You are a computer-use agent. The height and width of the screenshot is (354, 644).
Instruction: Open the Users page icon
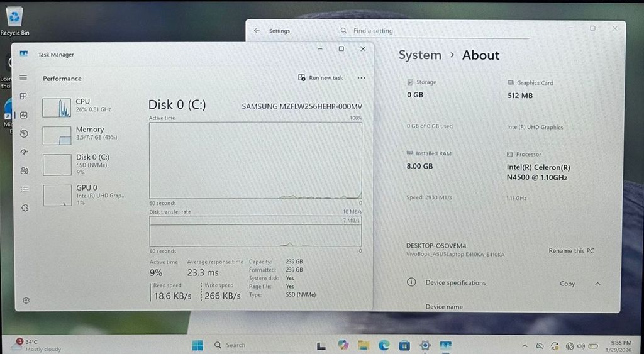(x=24, y=170)
